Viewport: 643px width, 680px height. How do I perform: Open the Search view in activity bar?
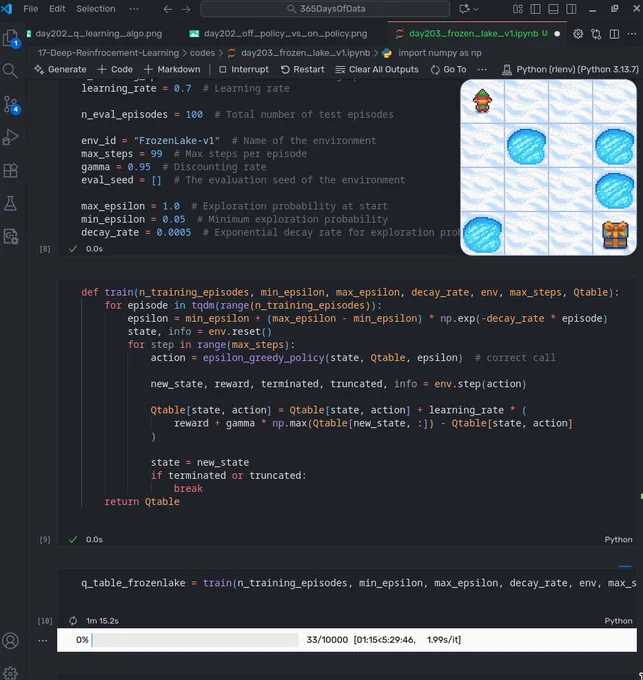tap(10, 71)
